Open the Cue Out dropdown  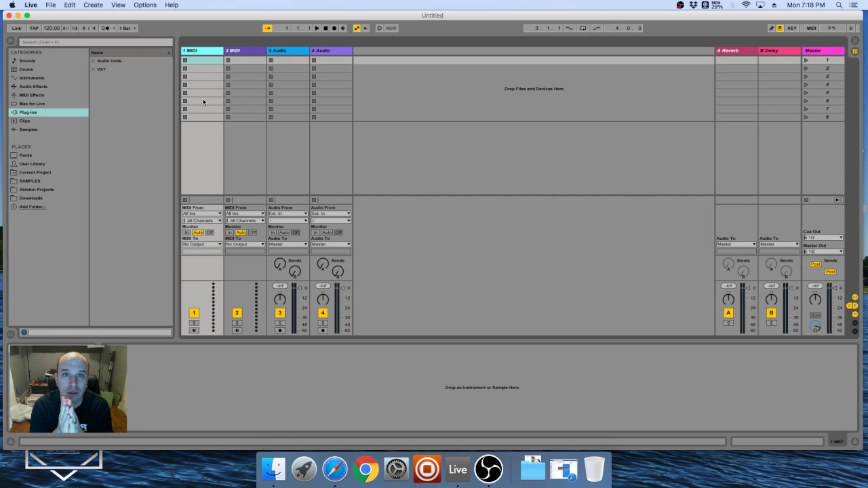point(823,237)
